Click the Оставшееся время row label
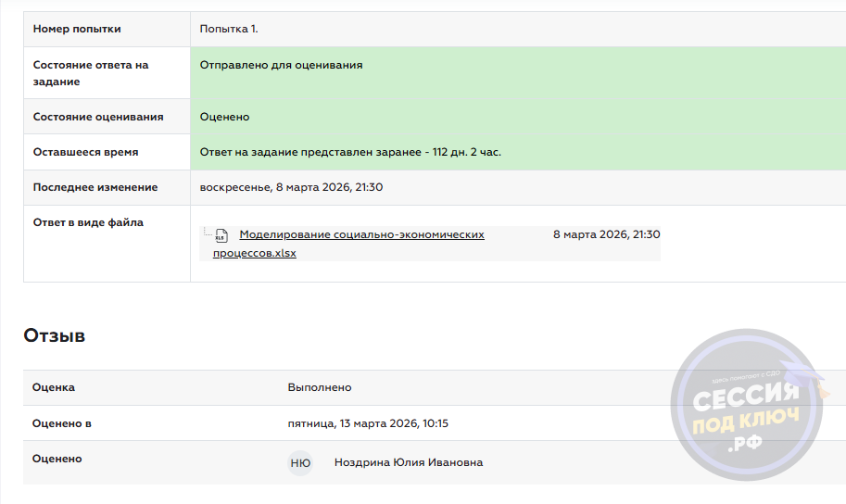The height and width of the screenshot is (504, 846). pos(85,152)
